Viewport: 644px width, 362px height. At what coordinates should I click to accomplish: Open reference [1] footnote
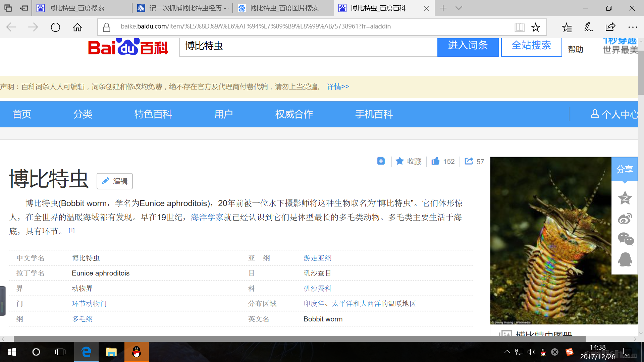click(71, 230)
